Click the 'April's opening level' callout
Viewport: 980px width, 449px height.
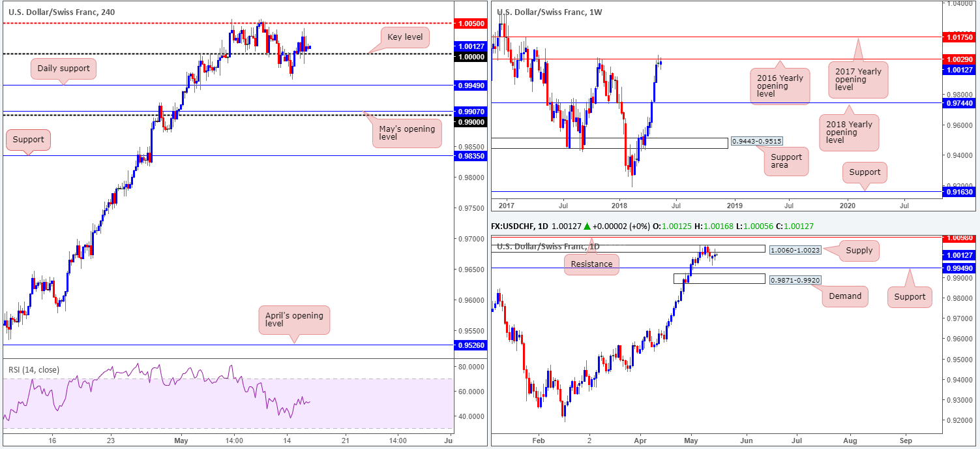295,320
